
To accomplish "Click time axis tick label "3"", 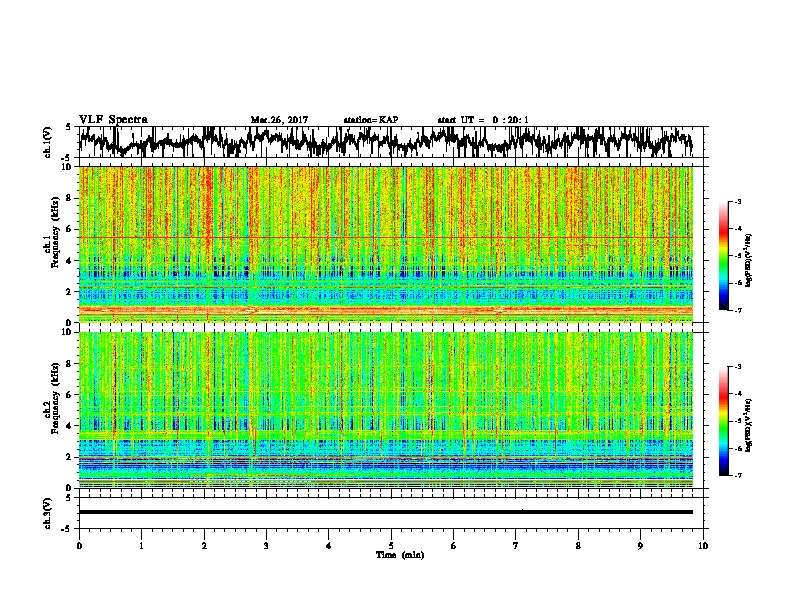I will (266, 546).
